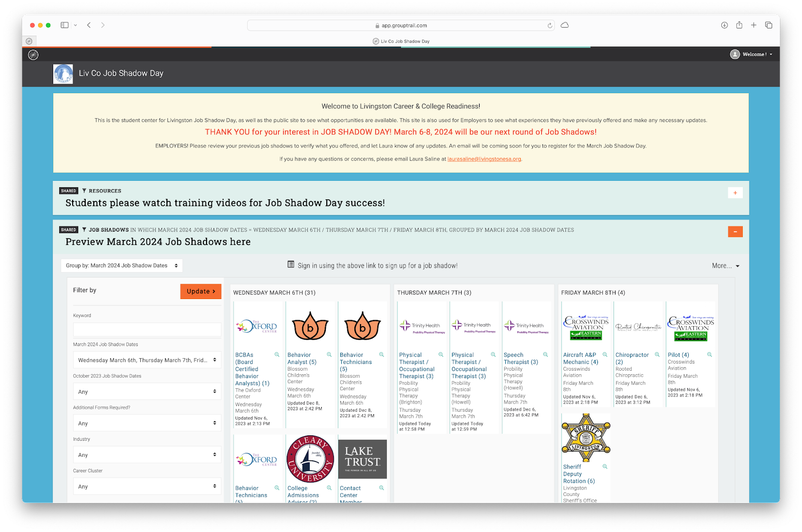The height and width of the screenshot is (532, 802).
Task: Open the Industry filter dropdown
Action: (x=147, y=455)
